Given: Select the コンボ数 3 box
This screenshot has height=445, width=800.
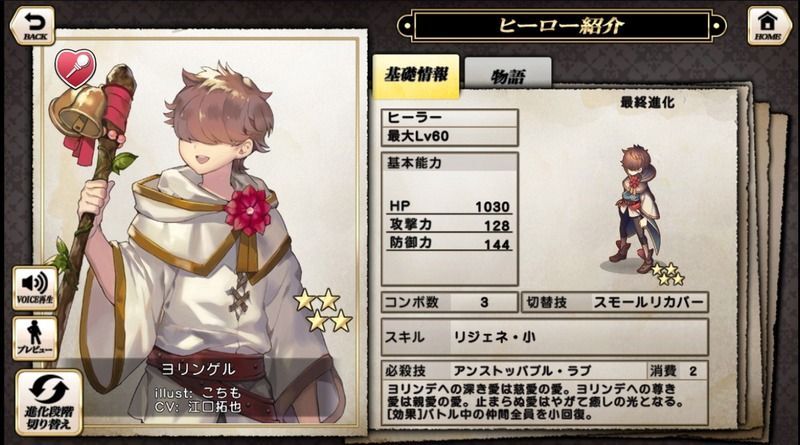Looking at the screenshot, I should (449, 302).
